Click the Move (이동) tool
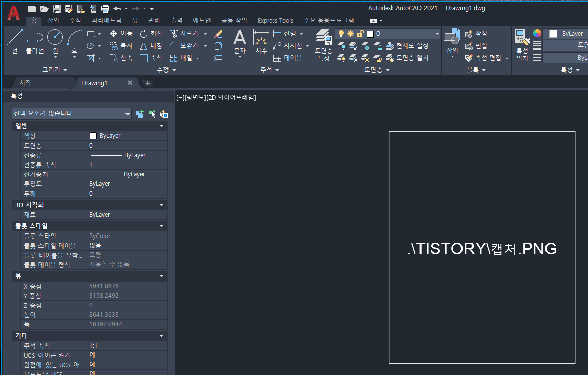The image size is (588, 375). click(x=121, y=34)
